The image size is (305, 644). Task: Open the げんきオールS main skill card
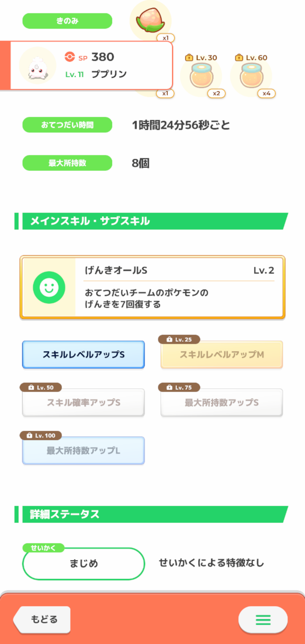click(179, 287)
